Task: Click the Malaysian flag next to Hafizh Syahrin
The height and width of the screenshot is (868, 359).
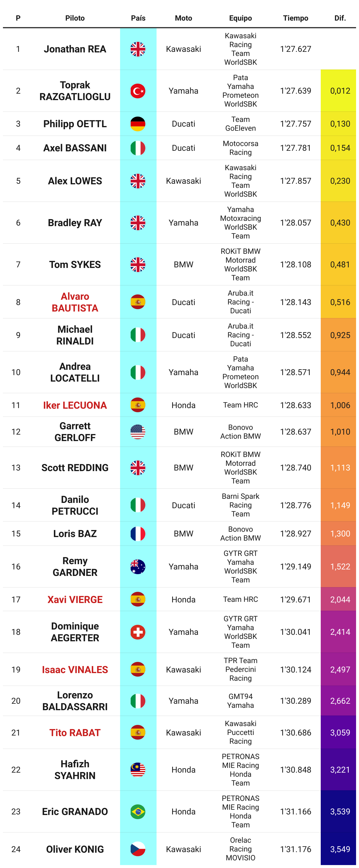Action: [x=138, y=770]
